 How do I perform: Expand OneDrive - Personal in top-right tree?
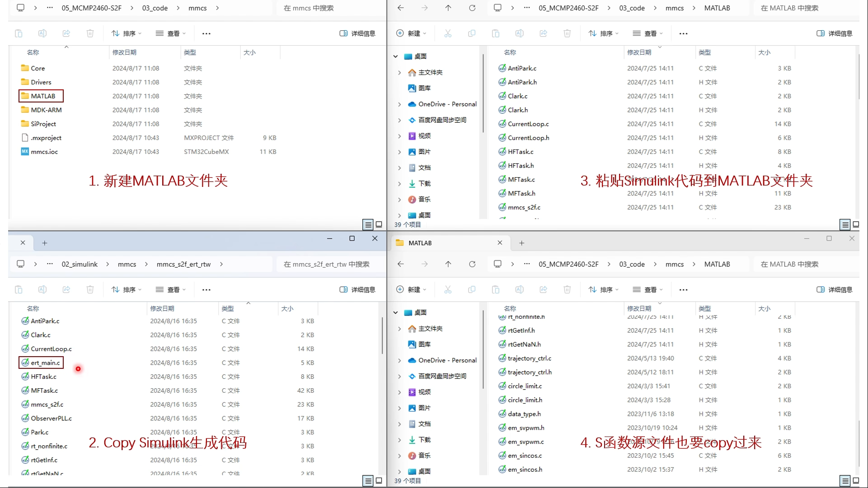coord(399,104)
